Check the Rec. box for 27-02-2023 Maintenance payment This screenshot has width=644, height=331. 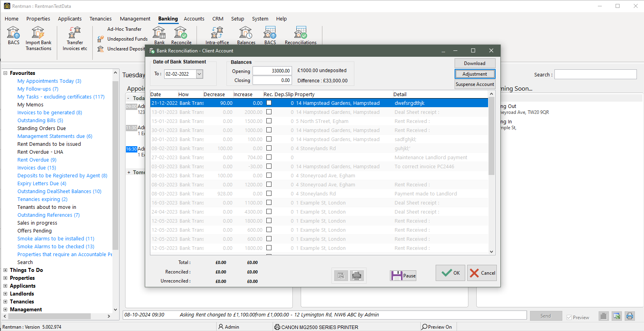269,157
